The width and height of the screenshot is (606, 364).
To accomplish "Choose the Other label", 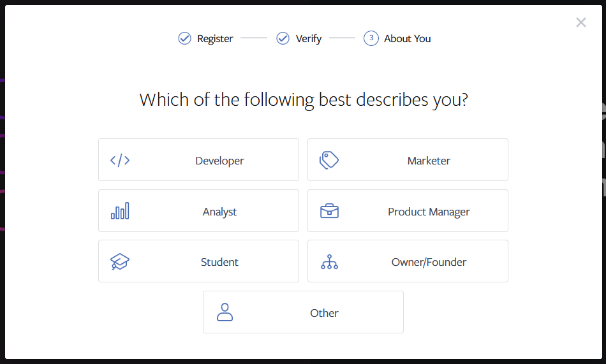I will (x=324, y=313).
